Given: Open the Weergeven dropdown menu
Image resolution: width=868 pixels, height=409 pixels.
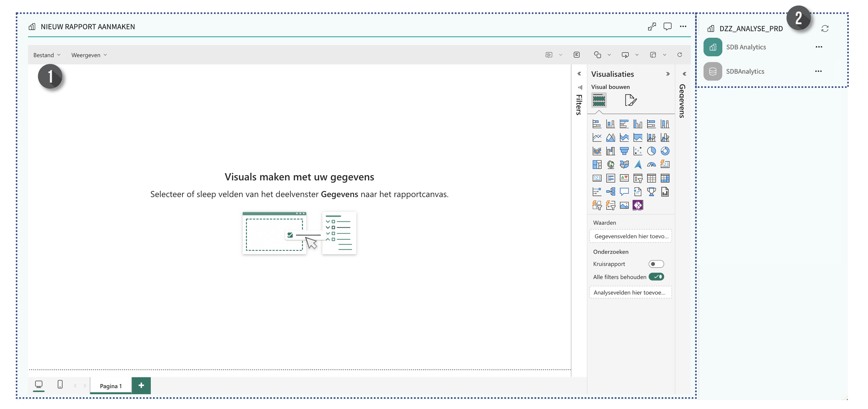Looking at the screenshot, I should 89,55.
